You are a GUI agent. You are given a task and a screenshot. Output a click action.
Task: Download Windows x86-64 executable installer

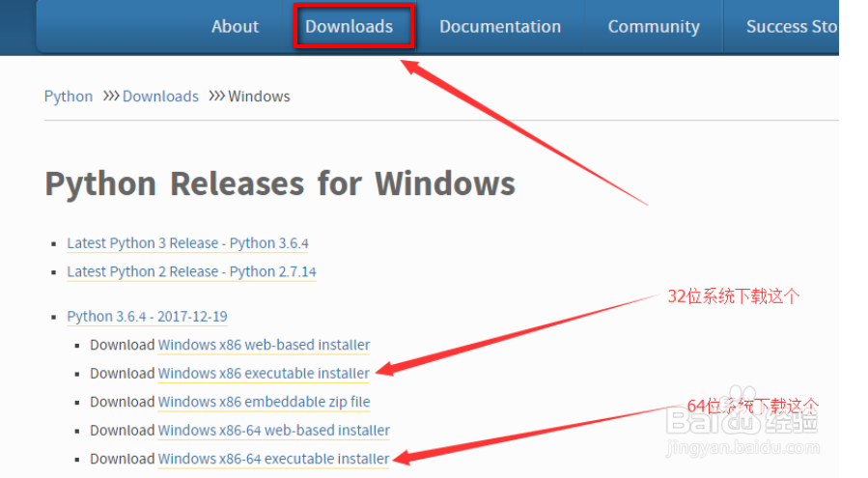[273, 459]
